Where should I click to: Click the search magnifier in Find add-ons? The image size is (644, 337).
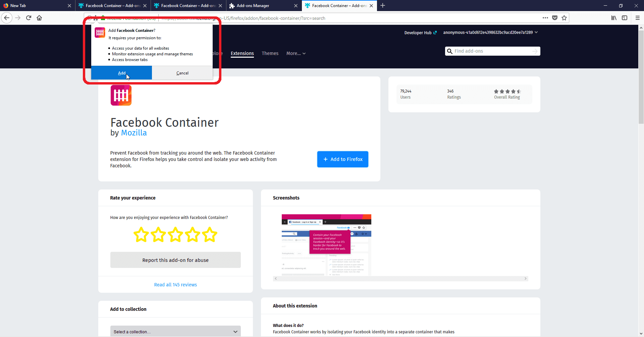pyautogui.click(x=450, y=51)
